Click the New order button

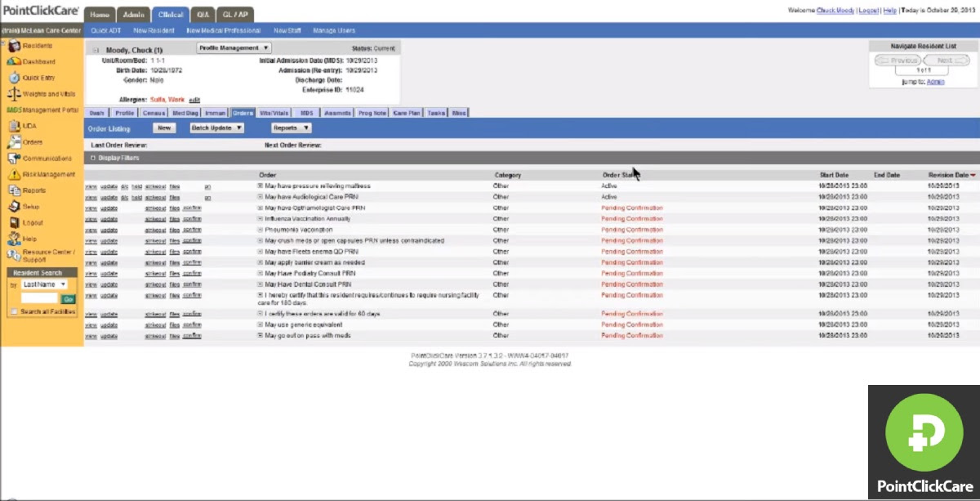pos(163,127)
